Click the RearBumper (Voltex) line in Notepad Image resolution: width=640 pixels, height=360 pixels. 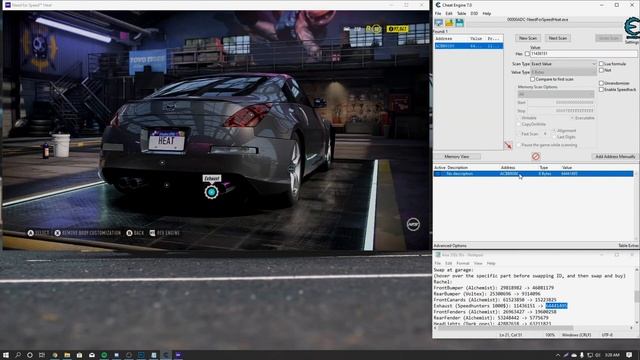point(487,294)
